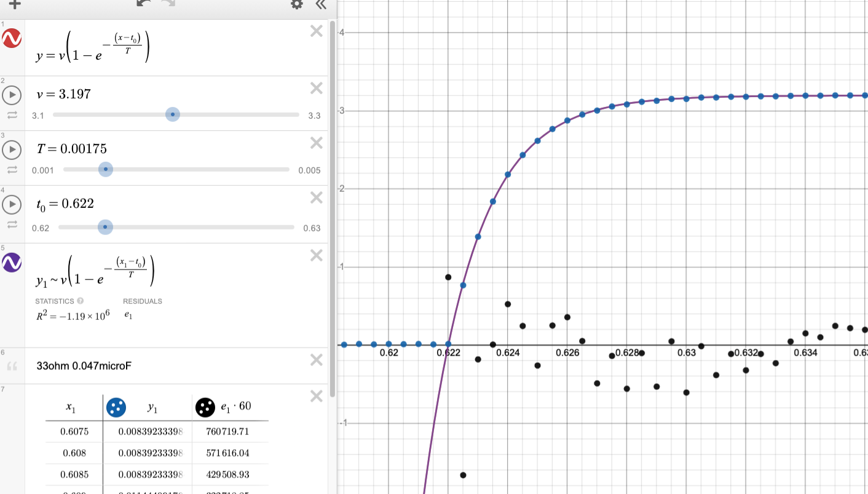Select table cell 0.6075
The width and height of the screenshot is (868, 494).
pos(74,432)
